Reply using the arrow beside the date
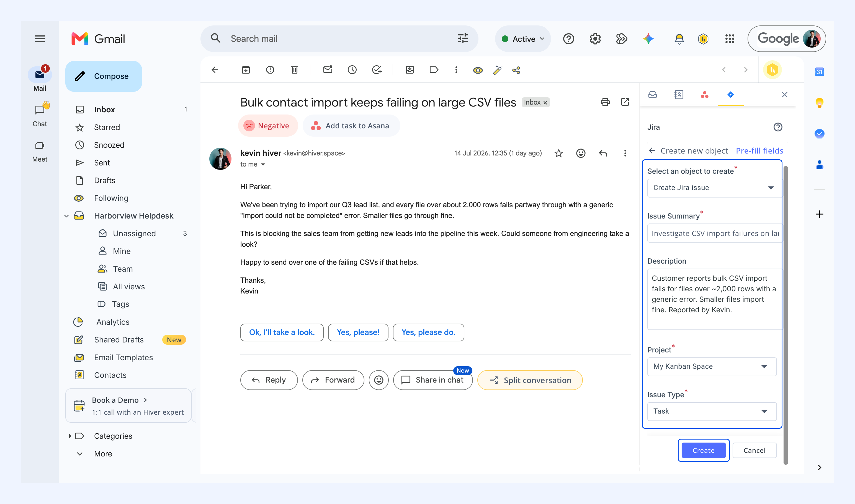The image size is (855, 504). coord(603,154)
